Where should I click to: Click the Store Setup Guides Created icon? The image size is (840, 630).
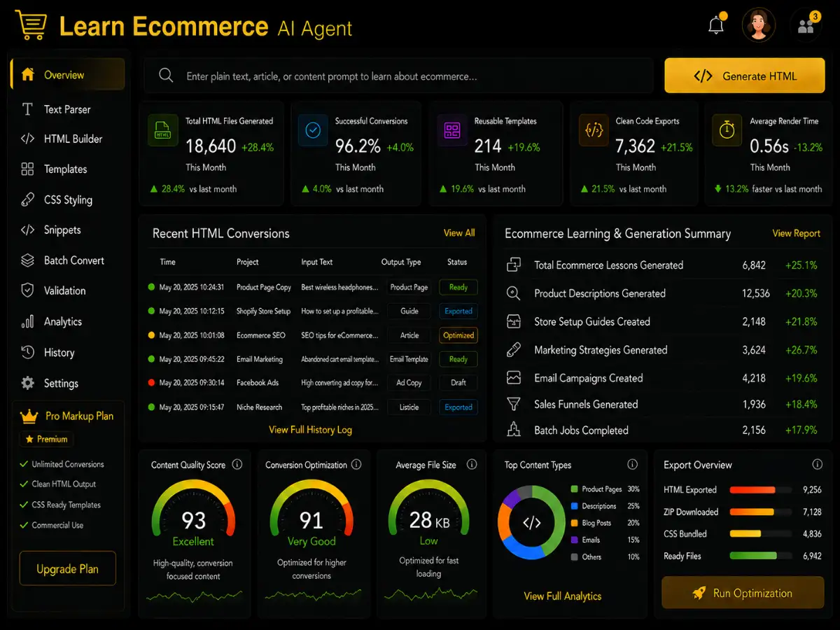click(x=514, y=321)
